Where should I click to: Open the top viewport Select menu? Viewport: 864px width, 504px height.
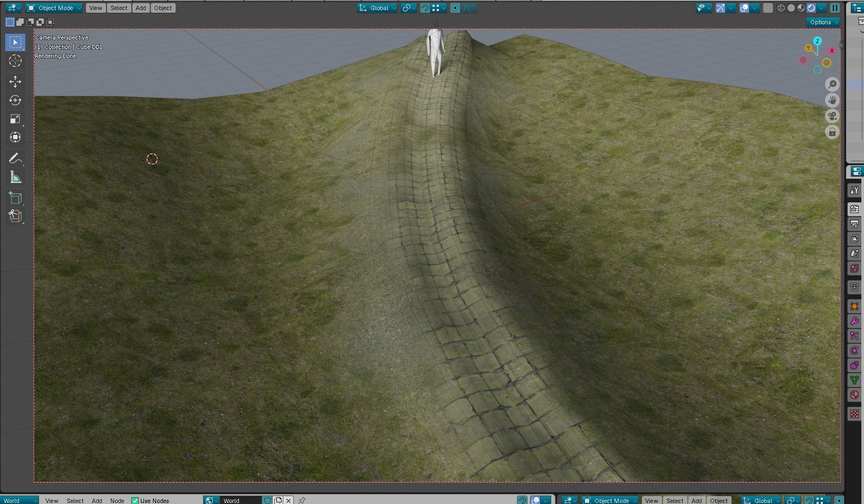pyautogui.click(x=119, y=8)
